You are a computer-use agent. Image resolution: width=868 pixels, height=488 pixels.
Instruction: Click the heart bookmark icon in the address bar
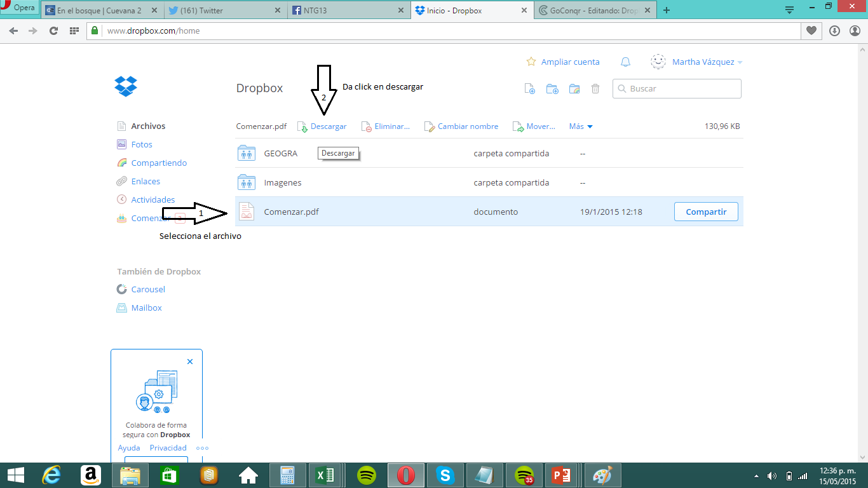coord(811,30)
